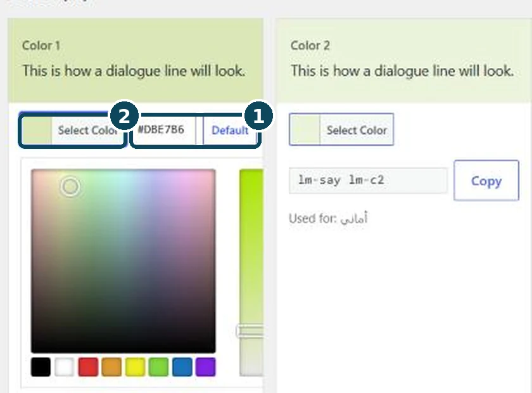Pick the black palette swatch
This screenshot has width=532, height=393.
[x=41, y=367]
